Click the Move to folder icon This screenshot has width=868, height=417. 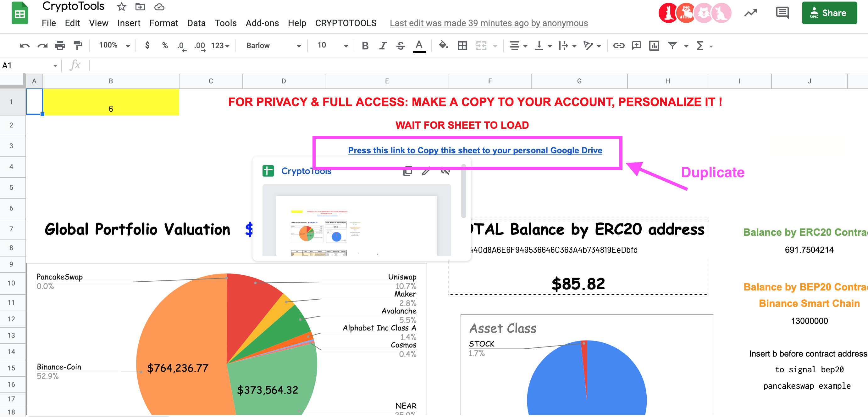click(140, 7)
